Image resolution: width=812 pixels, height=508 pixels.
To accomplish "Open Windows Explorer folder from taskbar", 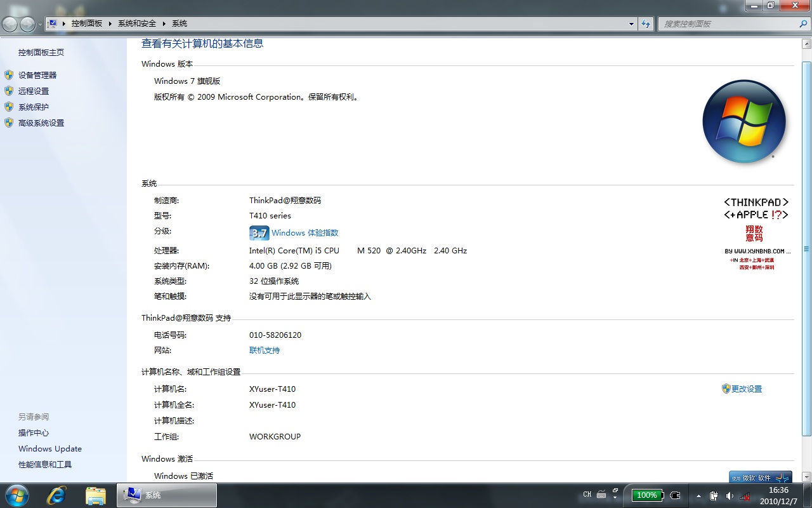I will (95, 495).
